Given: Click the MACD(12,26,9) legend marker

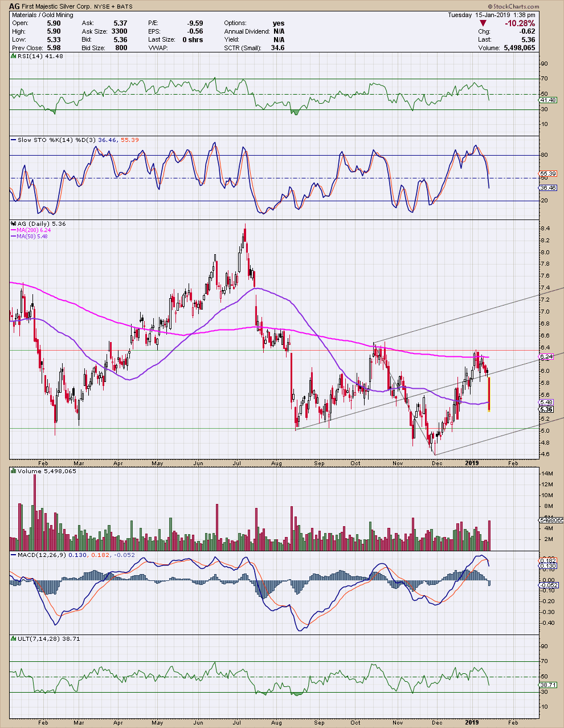Looking at the screenshot, I should click(x=13, y=555).
